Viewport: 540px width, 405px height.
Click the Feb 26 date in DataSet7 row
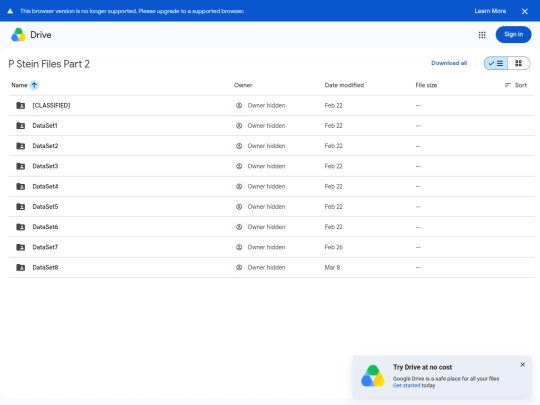[333, 247]
